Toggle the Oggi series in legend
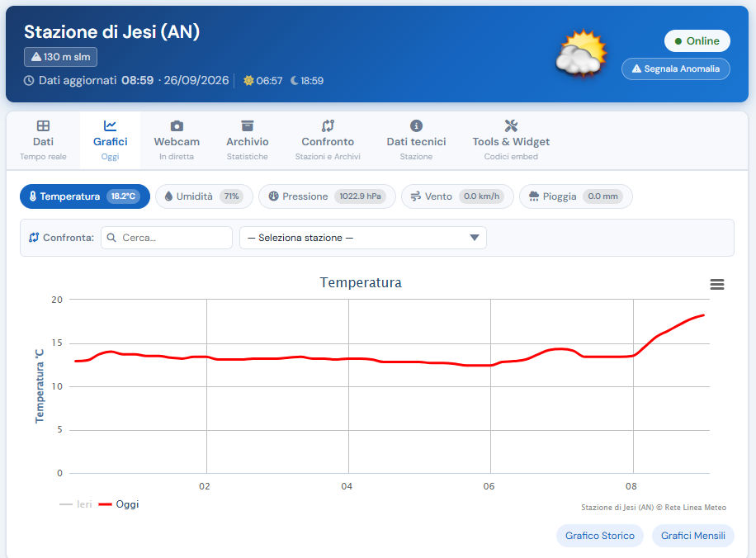This screenshot has width=756, height=558. pos(119,504)
